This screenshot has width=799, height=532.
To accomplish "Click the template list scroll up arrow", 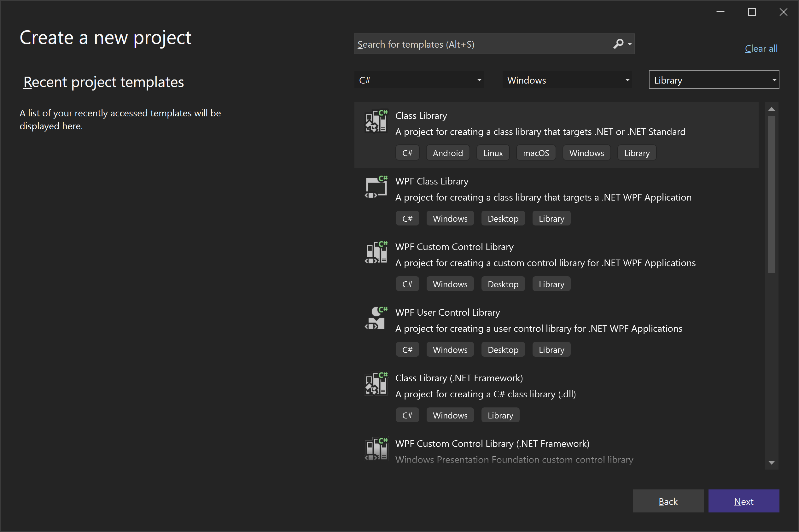I will (772, 109).
